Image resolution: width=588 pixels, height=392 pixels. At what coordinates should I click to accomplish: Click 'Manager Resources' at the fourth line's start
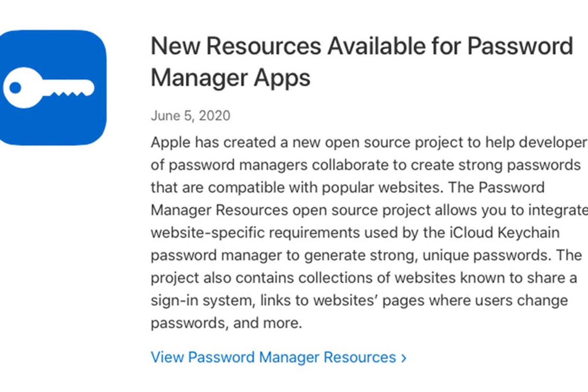[219, 210]
